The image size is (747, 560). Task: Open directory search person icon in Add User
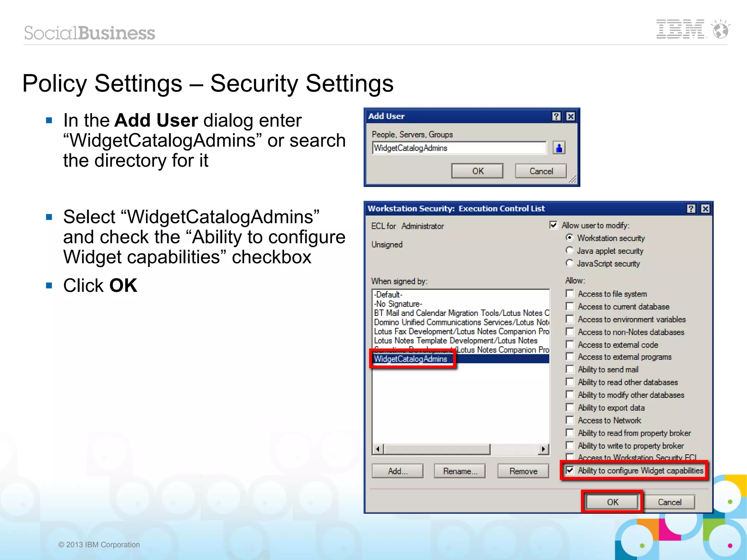(x=559, y=148)
